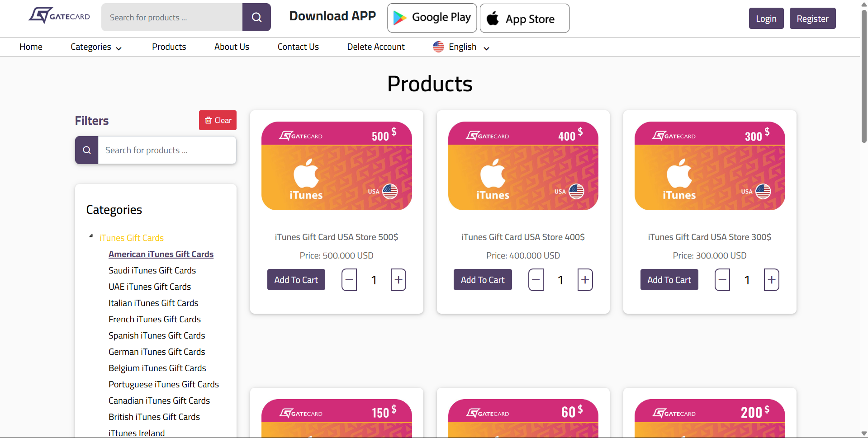
Task: Select Canadian iTunes Gift Cards
Action: 159,400
